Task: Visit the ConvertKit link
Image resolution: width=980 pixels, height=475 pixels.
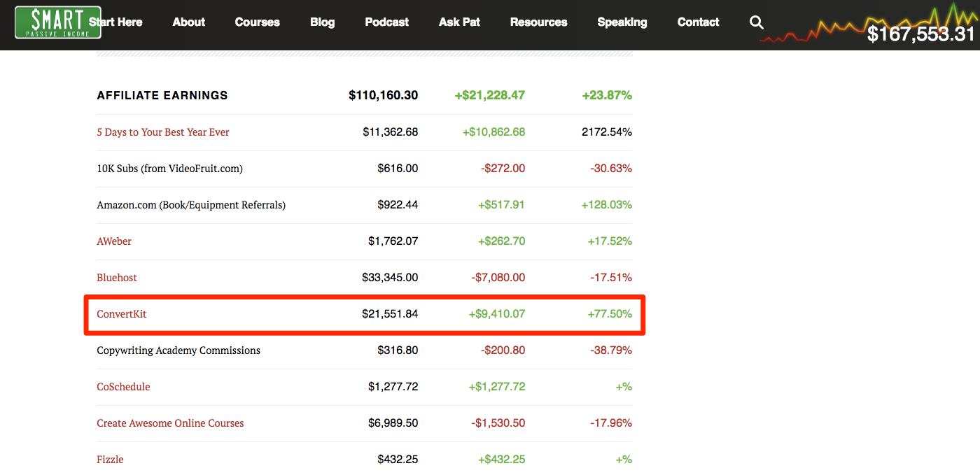Action: (122, 314)
